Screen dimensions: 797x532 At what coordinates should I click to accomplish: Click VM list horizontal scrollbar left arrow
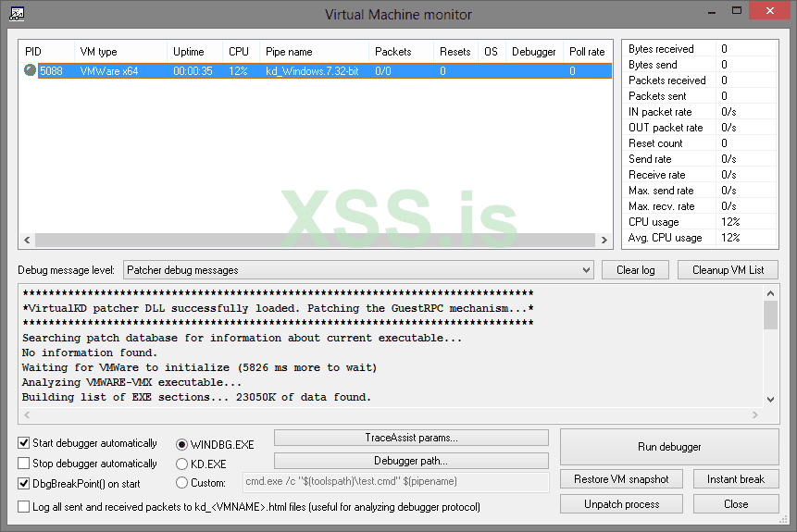[x=27, y=240]
